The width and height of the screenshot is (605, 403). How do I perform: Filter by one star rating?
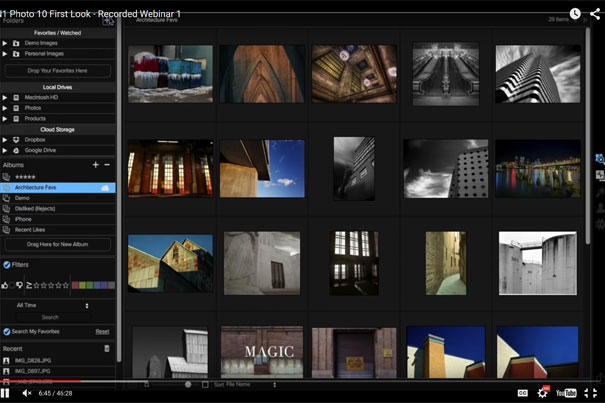36,285
